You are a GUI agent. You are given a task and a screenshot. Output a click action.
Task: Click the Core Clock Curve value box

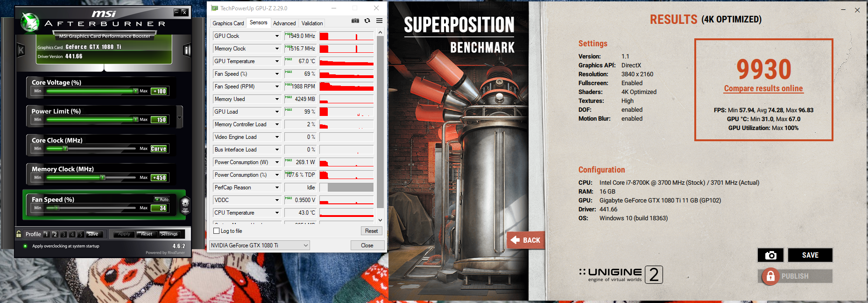point(159,149)
